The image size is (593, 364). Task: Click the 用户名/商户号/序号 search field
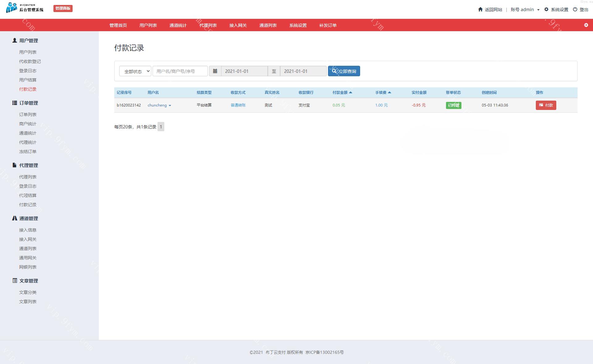(180, 71)
